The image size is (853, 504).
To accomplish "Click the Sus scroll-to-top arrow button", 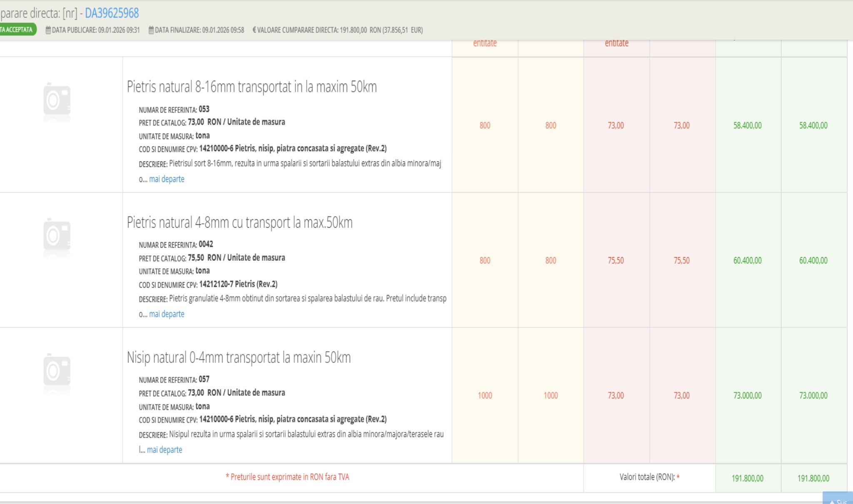I will click(x=838, y=499).
